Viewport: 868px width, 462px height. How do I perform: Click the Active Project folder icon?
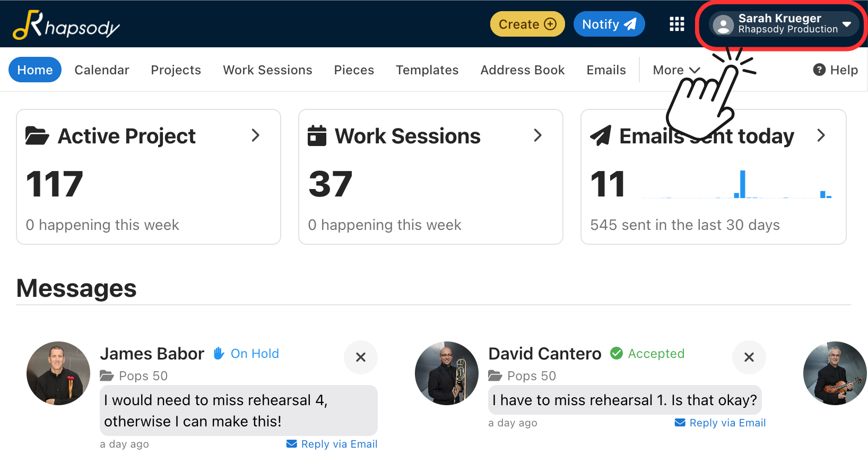click(37, 136)
